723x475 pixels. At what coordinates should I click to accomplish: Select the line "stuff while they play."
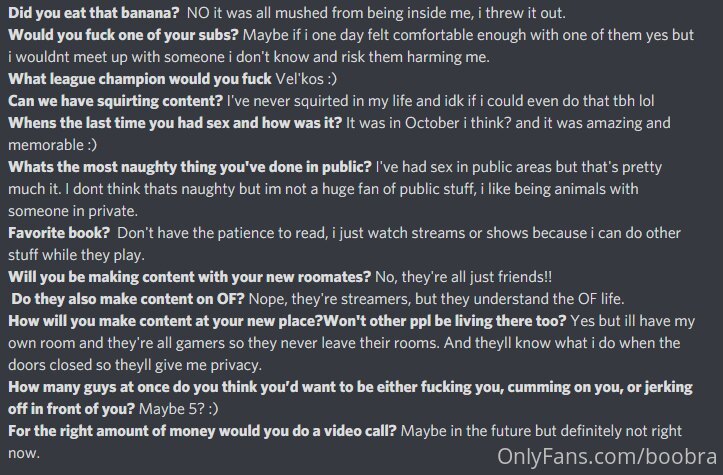click(x=77, y=255)
